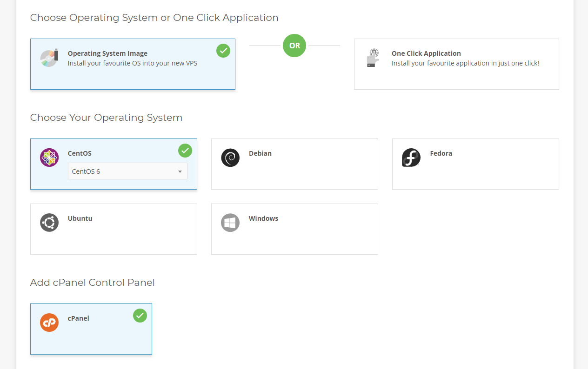Choose the Debian swirl logo
The height and width of the screenshot is (369, 588).
(x=230, y=158)
